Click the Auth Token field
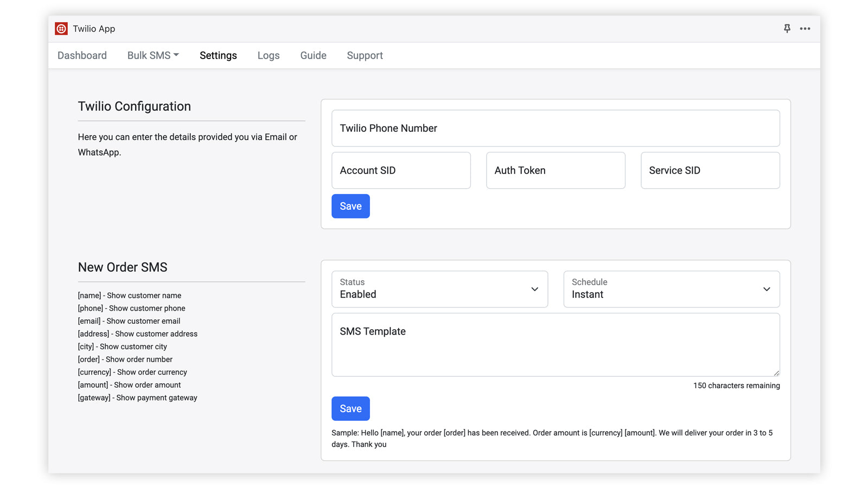The image size is (868, 488). (556, 170)
